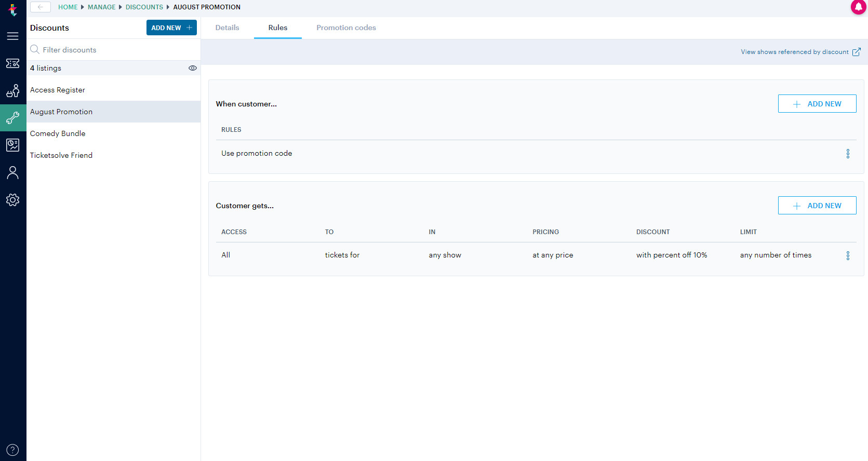Click the notification bell icon
868x461 pixels.
(858, 7)
